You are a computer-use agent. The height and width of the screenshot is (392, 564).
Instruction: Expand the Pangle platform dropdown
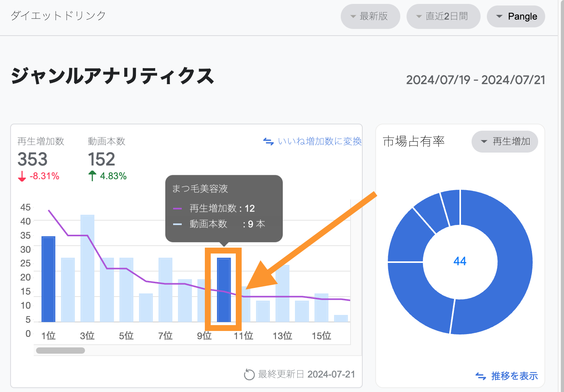click(x=516, y=16)
